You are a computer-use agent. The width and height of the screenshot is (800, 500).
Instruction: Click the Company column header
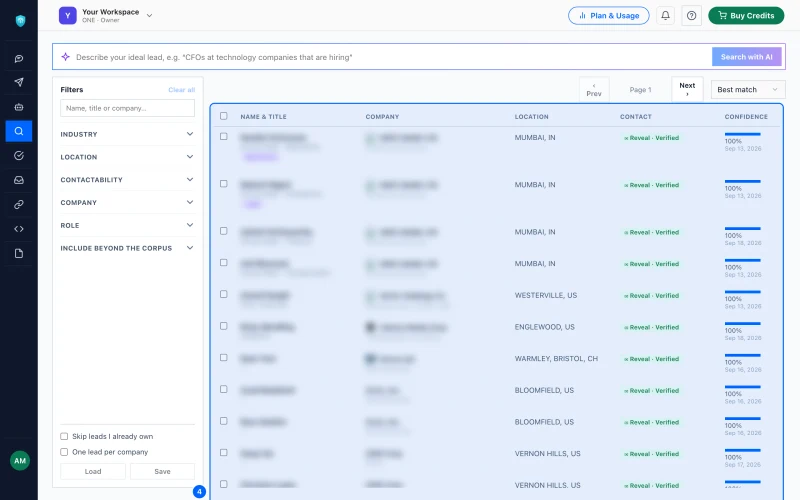tap(382, 117)
